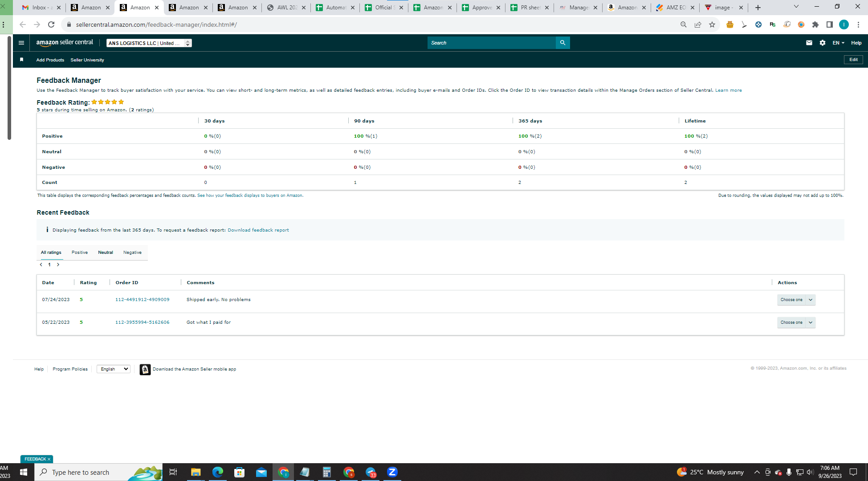Click the Help link in top bar
Screen dimensions: 868x481
856,43
